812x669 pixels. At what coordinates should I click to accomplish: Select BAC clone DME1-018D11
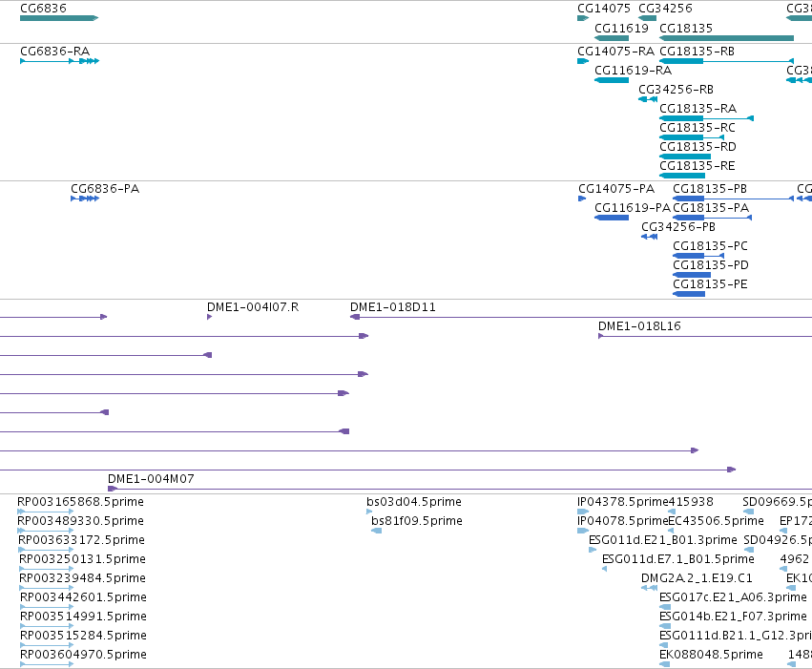tap(581, 317)
